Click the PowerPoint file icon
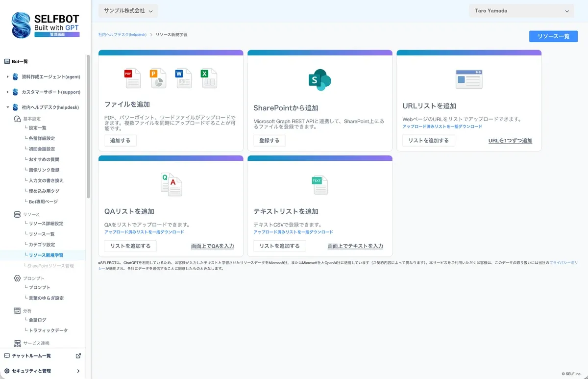The width and height of the screenshot is (588, 379). pyautogui.click(x=158, y=78)
